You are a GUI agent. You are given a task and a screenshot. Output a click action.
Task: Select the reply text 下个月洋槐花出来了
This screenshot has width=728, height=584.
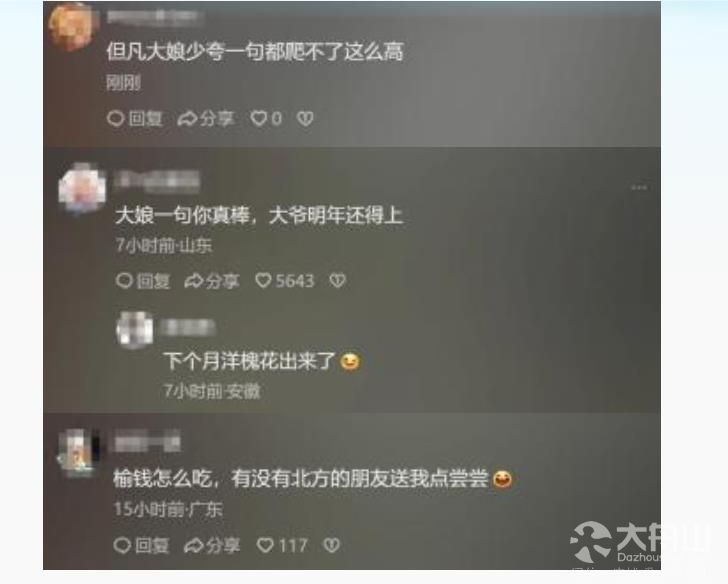point(249,361)
